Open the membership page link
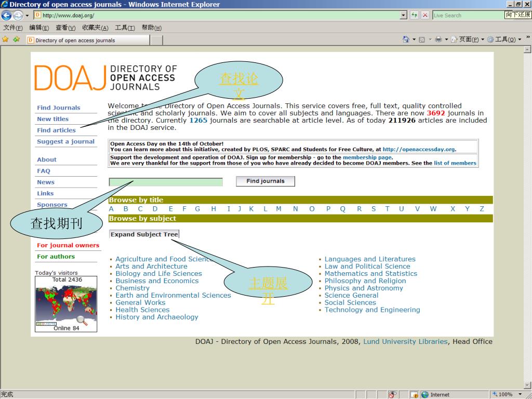 click(x=367, y=157)
